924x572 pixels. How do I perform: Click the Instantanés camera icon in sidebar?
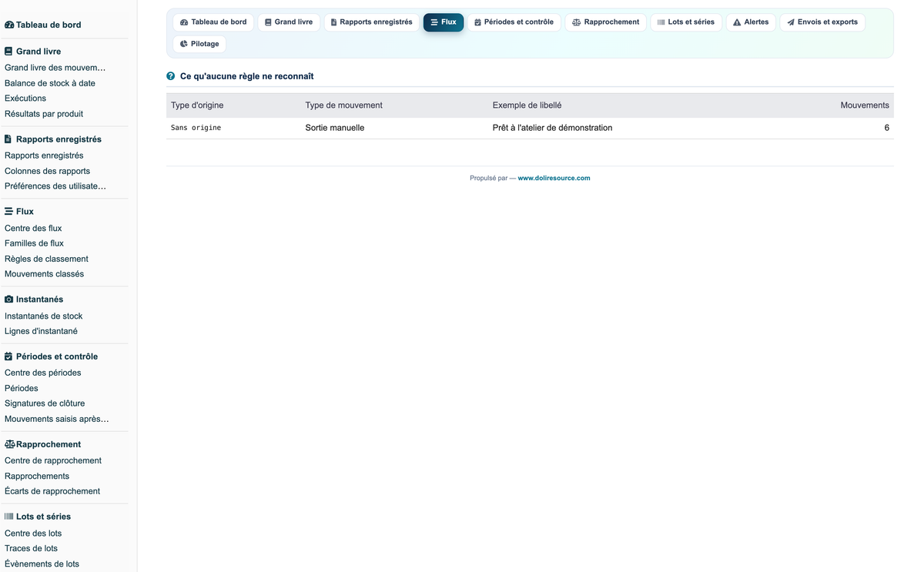pyautogui.click(x=9, y=299)
